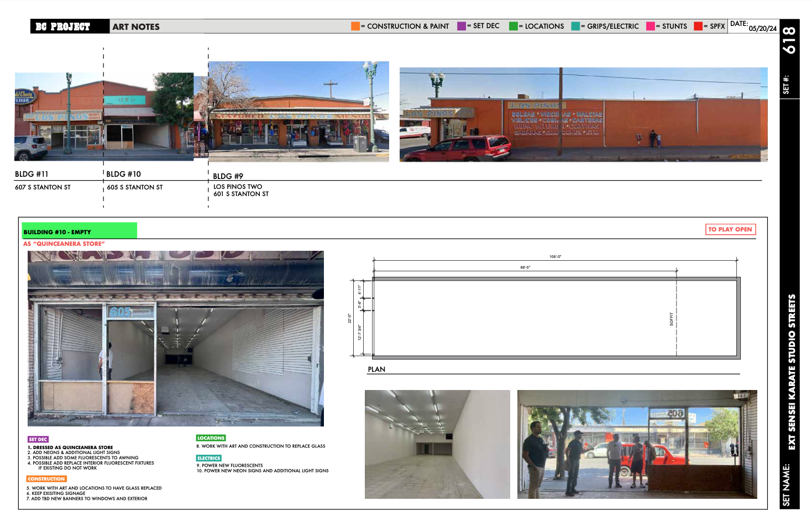Click the 106'-0" dimension on plan
Image resolution: width=812 pixels, height=527 pixels.
tap(555, 256)
